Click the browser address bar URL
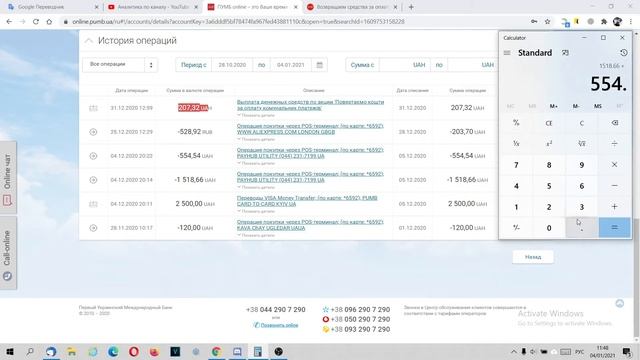This screenshot has width=640, height=360. 239,22
